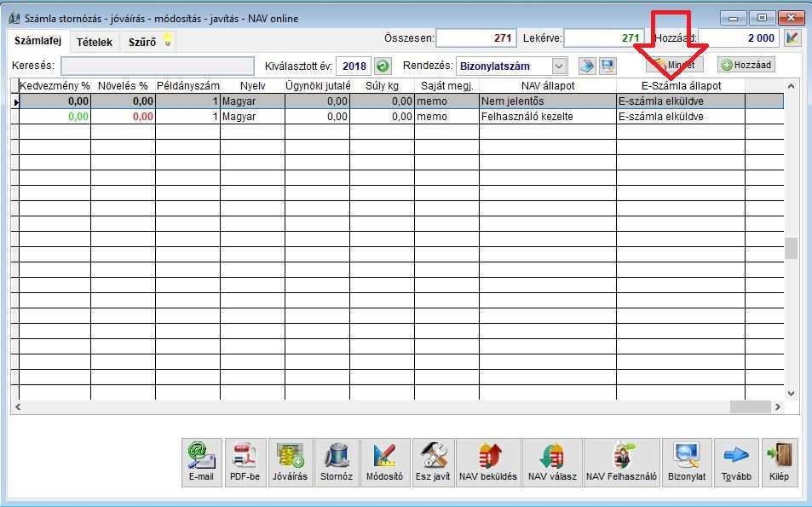This screenshot has width=812, height=507.
Task: Click the Lekérve 271 field
Action: point(604,37)
